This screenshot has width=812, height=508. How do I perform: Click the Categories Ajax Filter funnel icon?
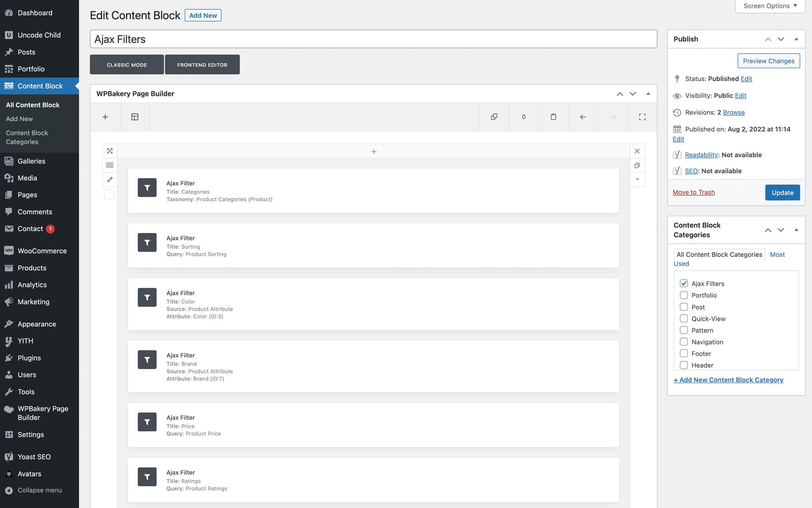pyautogui.click(x=147, y=188)
